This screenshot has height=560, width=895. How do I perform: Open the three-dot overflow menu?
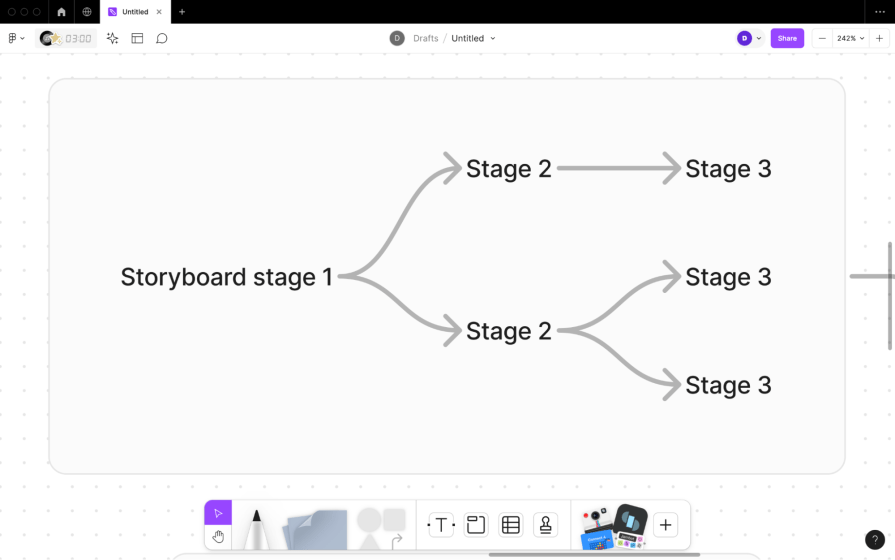pyautogui.click(x=880, y=11)
